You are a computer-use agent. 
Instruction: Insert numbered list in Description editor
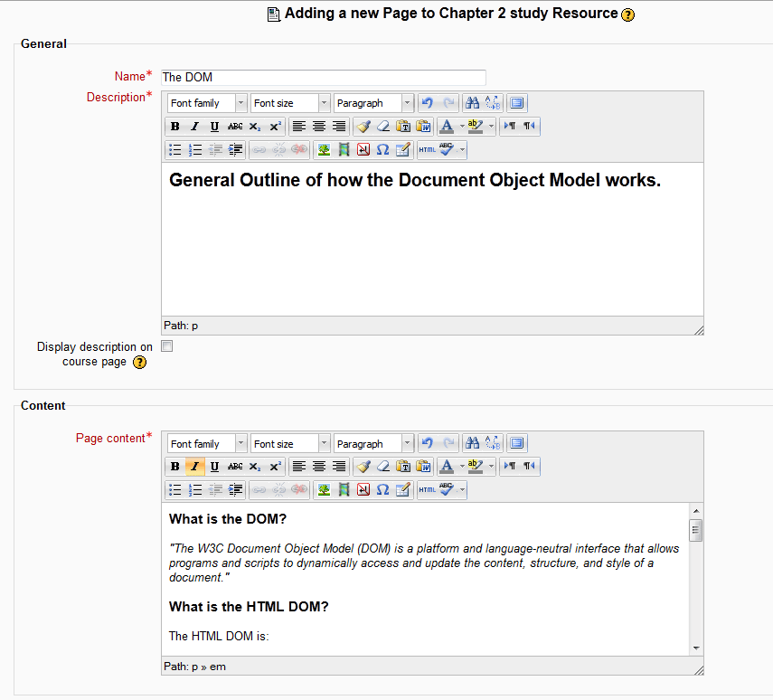pyautogui.click(x=195, y=149)
